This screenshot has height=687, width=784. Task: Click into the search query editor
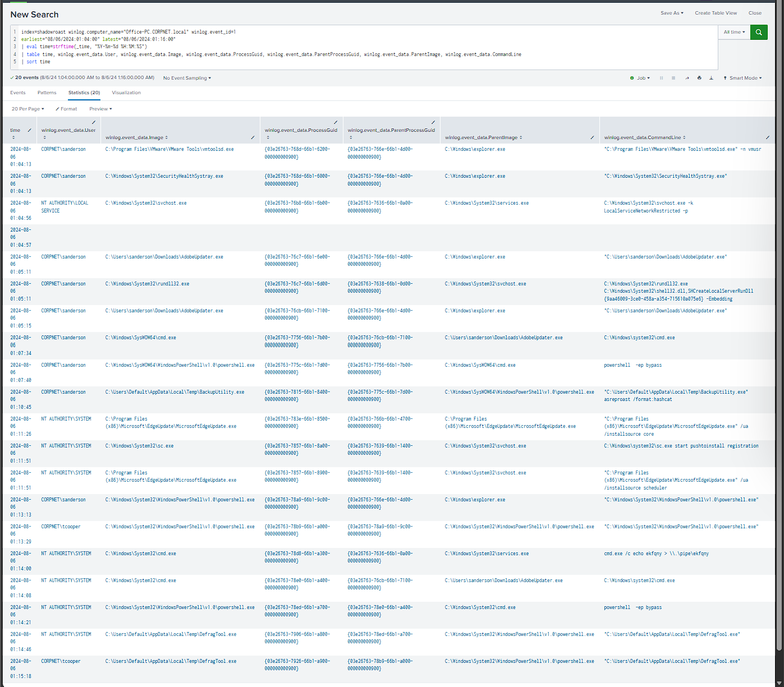pyautogui.click(x=364, y=47)
